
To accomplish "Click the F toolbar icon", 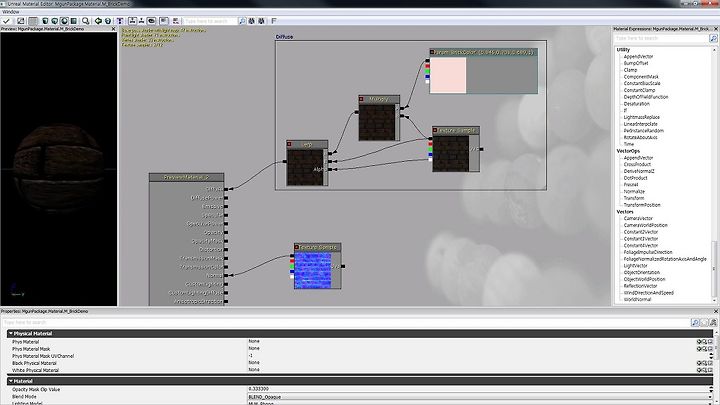I will pos(274,21).
